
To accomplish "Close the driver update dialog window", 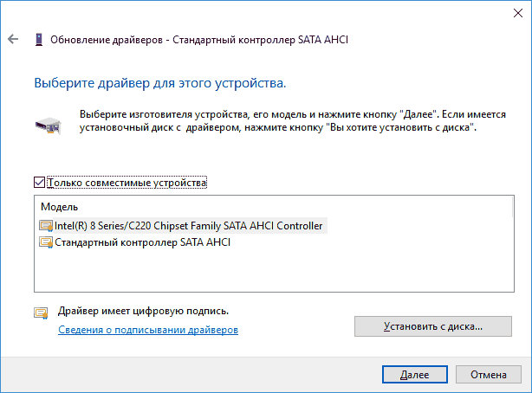I will [x=518, y=13].
